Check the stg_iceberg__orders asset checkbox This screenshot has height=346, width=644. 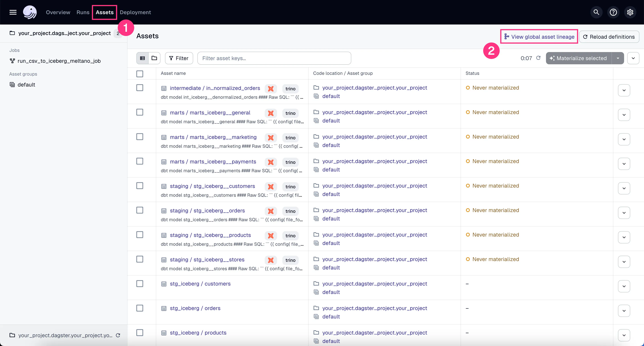pyautogui.click(x=140, y=210)
